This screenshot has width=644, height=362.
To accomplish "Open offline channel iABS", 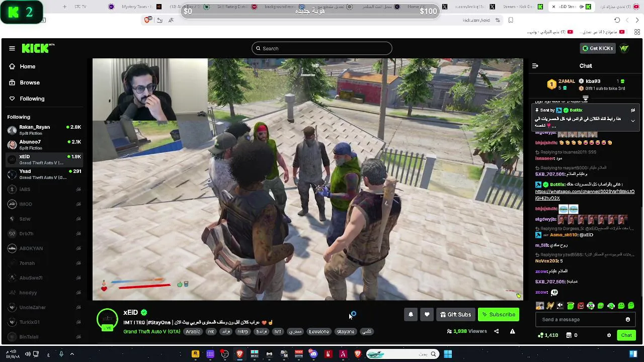I will [x=44, y=189].
